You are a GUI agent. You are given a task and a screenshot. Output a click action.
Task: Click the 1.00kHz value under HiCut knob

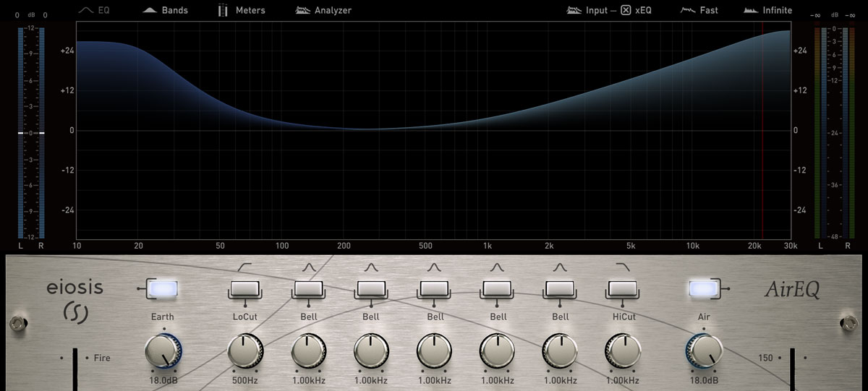tap(622, 380)
